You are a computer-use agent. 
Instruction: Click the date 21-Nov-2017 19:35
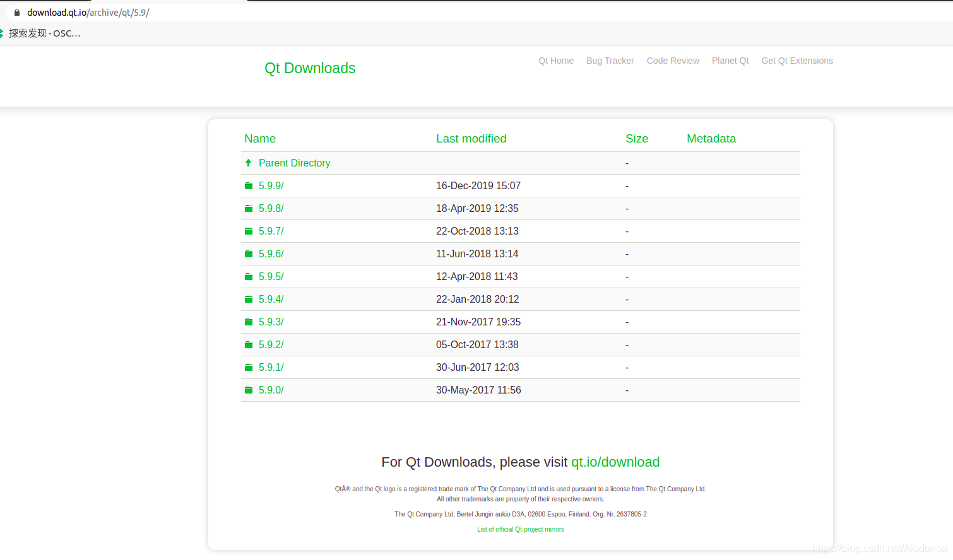[x=478, y=322]
